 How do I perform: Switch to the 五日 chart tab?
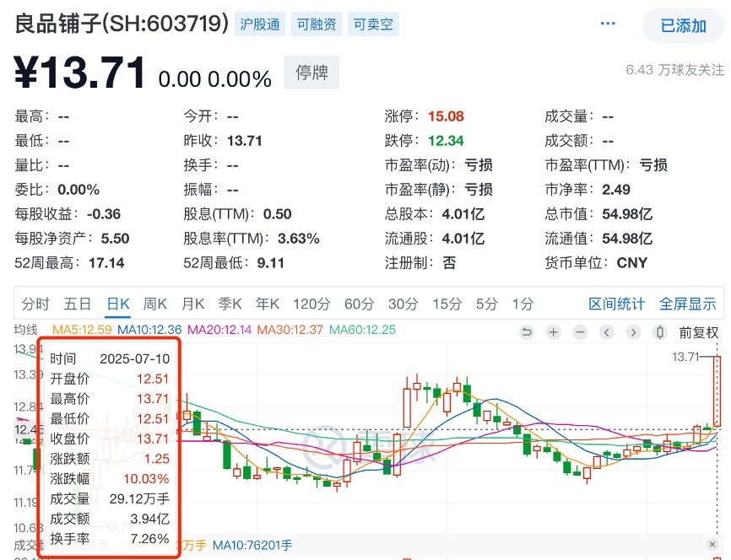[x=77, y=304]
